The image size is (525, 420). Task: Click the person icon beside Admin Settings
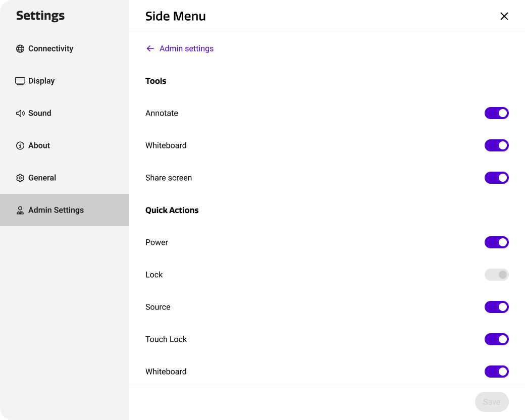pos(20,210)
